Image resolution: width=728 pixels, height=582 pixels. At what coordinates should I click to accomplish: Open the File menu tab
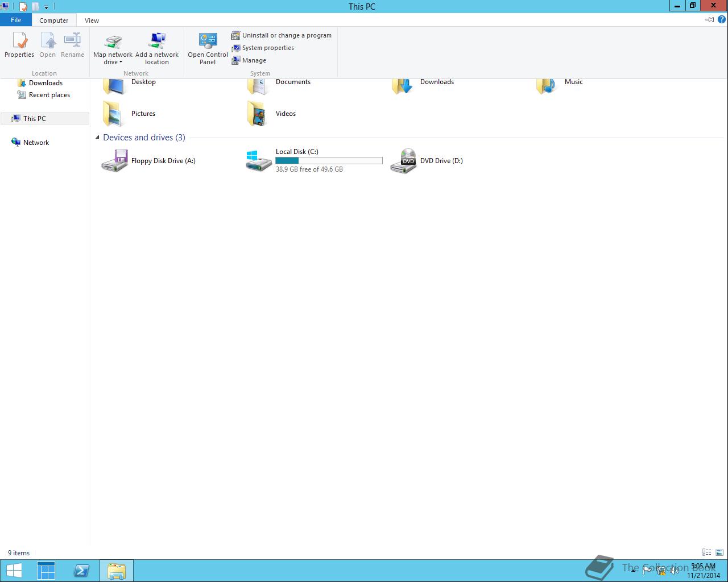(x=16, y=20)
